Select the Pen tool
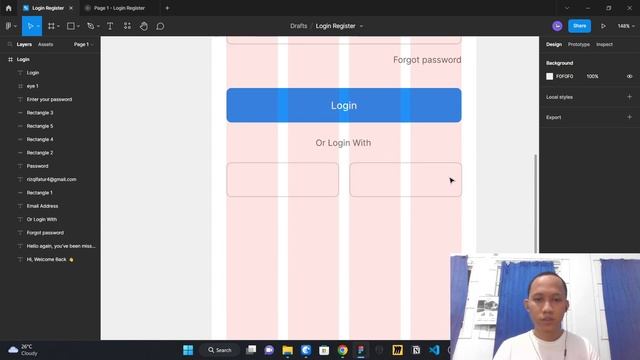Image resolution: width=640 pixels, height=360 pixels. pos(91,26)
